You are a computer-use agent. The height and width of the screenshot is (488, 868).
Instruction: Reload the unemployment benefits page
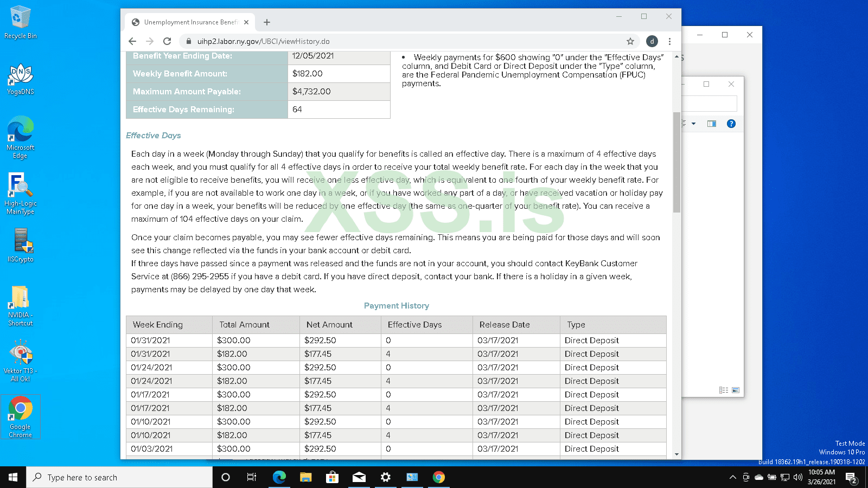coord(167,41)
